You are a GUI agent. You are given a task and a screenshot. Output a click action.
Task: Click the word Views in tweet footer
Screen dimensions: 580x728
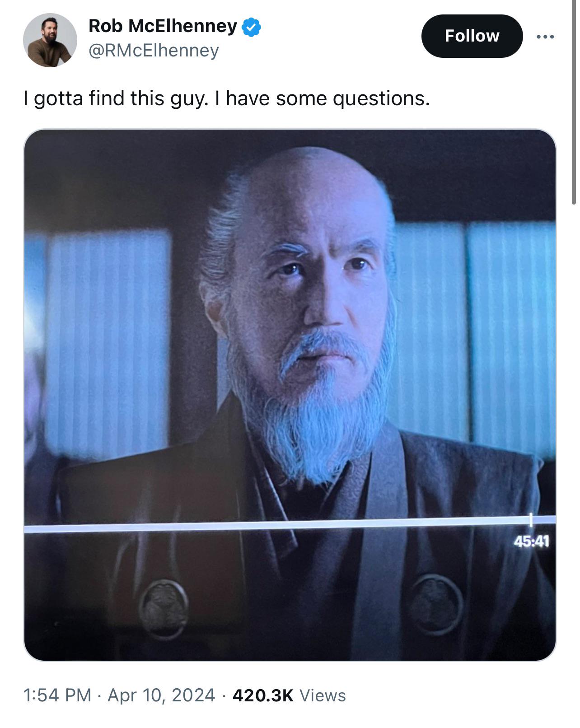323,695
